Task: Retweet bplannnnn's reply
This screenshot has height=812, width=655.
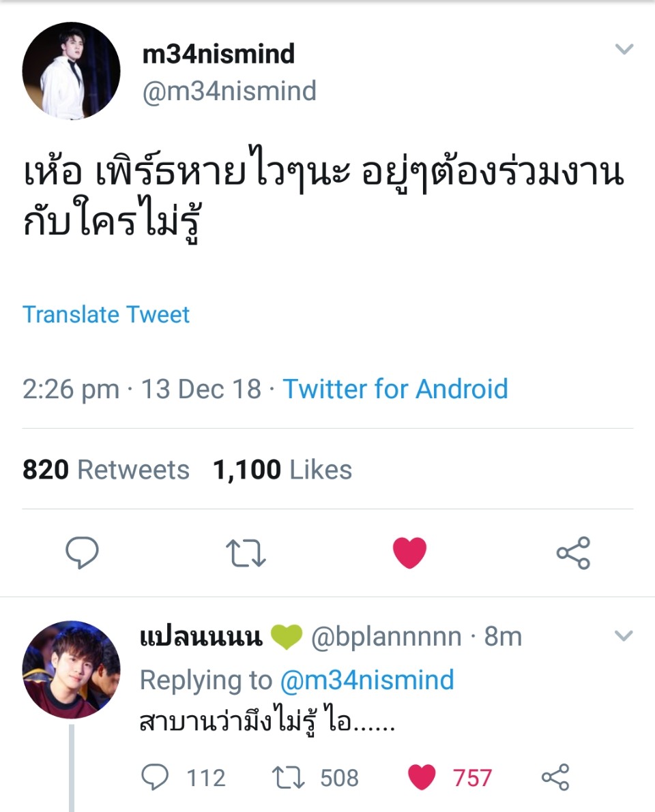Action: (x=289, y=777)
